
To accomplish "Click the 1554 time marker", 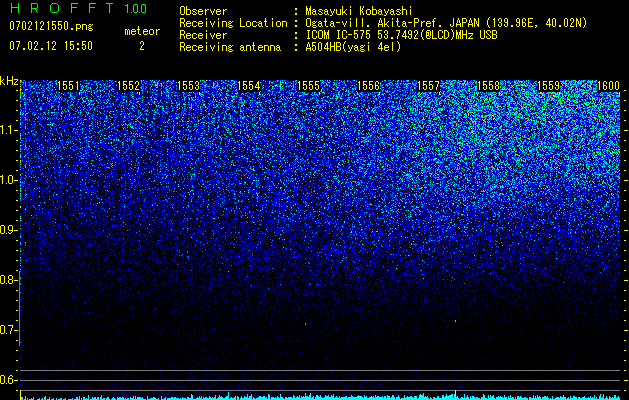I will 248,86.
